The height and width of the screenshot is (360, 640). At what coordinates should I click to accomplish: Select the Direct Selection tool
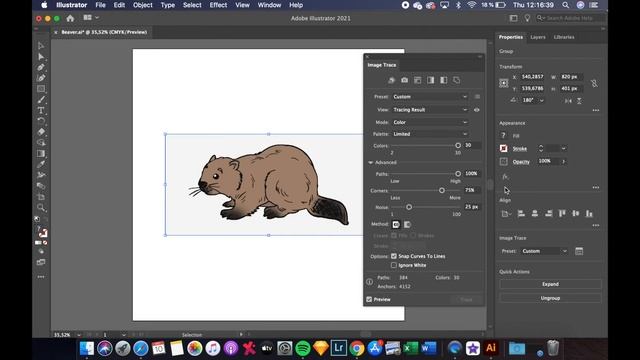(x=41, y=56)
